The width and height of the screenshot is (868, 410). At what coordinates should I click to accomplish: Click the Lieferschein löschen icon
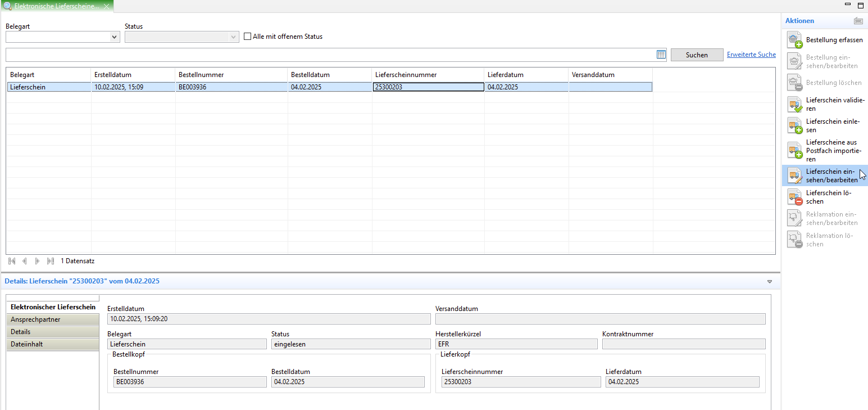[x=795, y=197]
